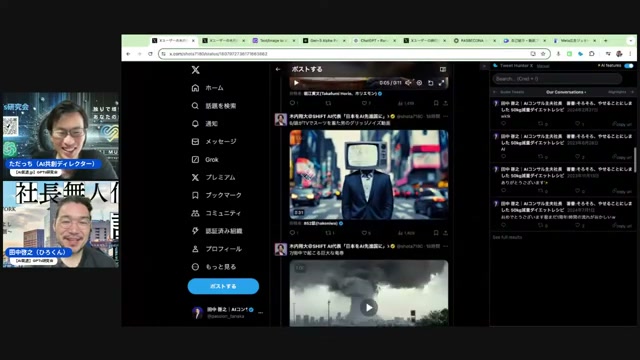
Task: Open Chrome extensions puzzle icon
Action: pos(591,54)
